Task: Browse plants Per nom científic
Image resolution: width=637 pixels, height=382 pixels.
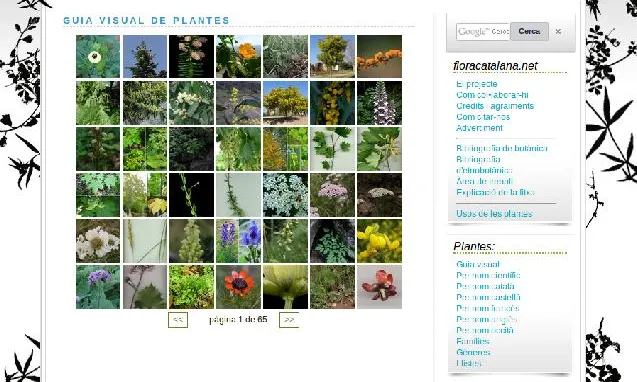Action: pyautogui.click(x=488, y=276)
